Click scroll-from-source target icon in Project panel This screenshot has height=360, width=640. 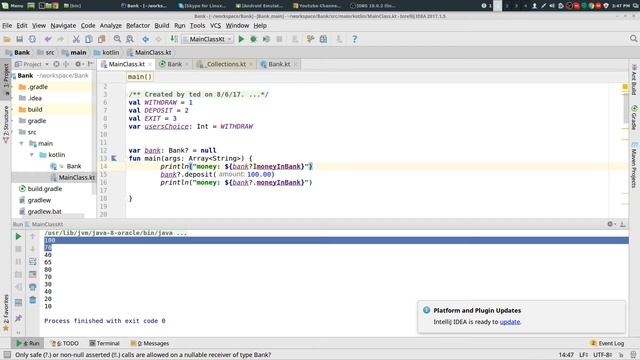[56, 64]
